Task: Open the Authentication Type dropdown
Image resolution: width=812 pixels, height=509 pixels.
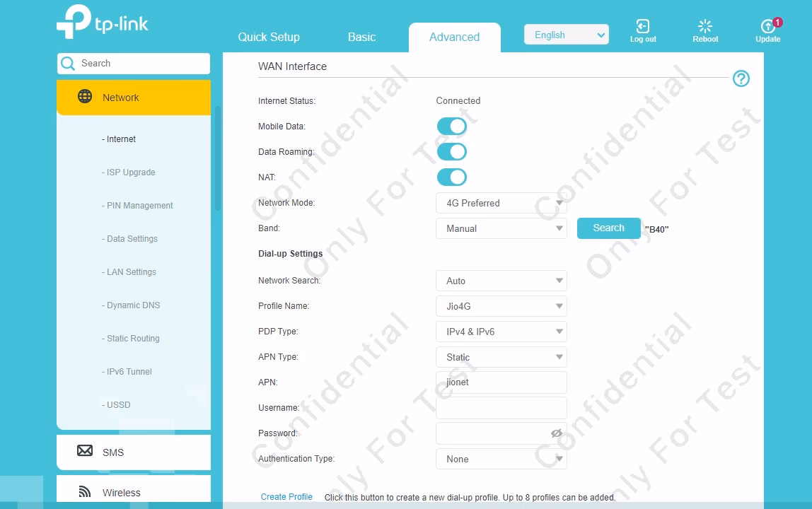Action: click(501, 459)
